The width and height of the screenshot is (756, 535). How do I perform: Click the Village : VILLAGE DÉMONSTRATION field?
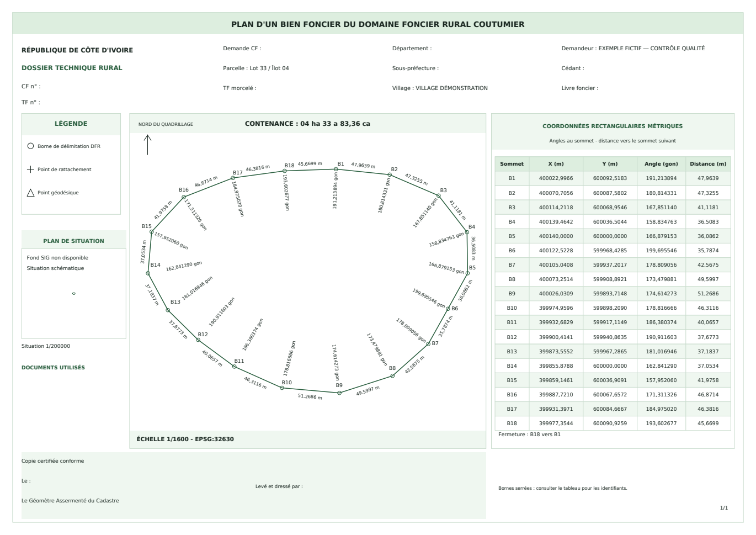[x=440, y=88]
